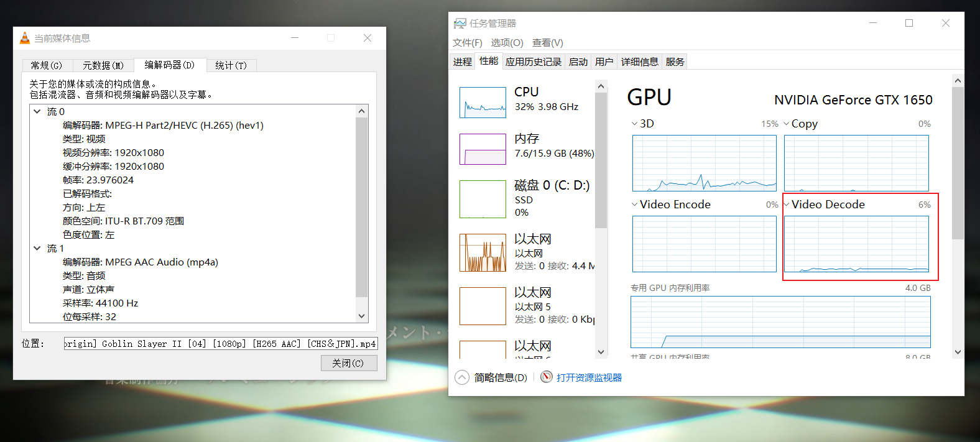Select the 声道: 立体声 row
Image resolution: width=980 pixels, height=442 pixels.
(88, 290)
